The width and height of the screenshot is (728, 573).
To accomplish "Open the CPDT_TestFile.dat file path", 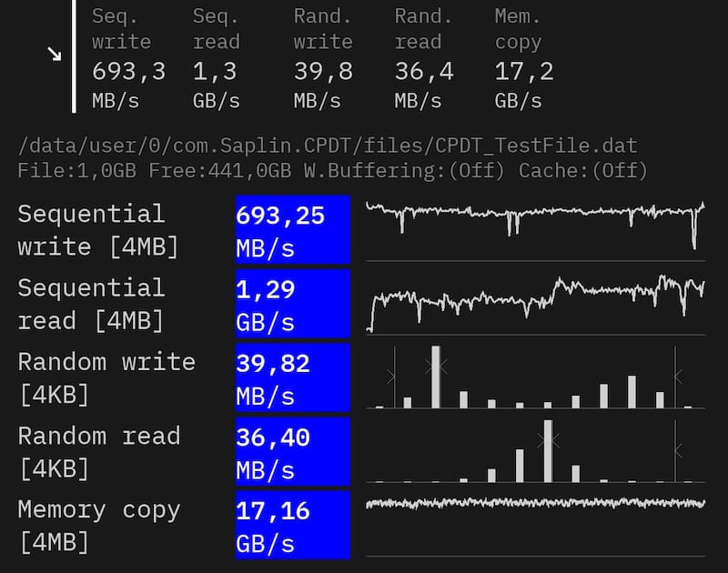I will point(328,146).
